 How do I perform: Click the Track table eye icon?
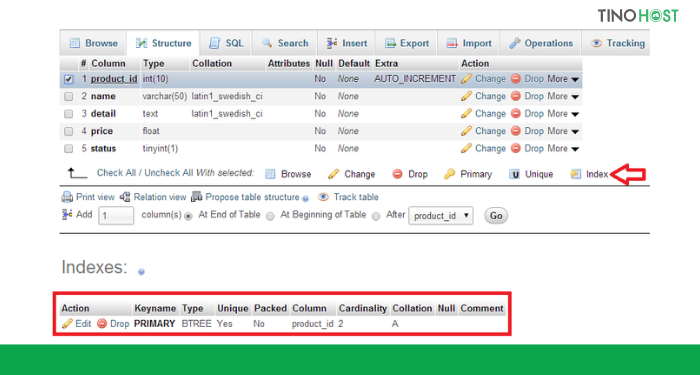323,197
